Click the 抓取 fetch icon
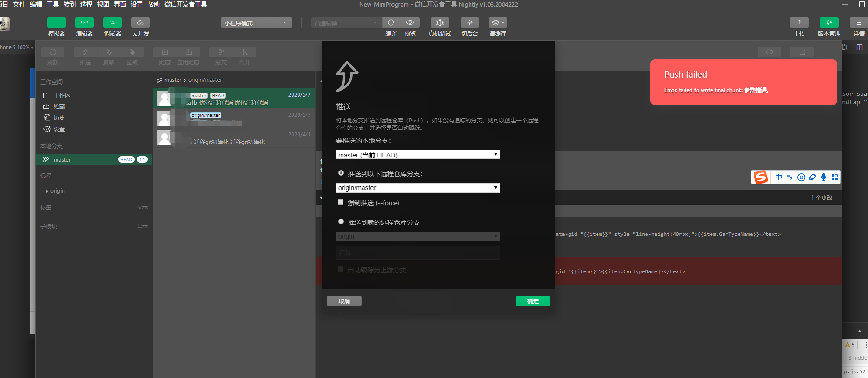 109,52
